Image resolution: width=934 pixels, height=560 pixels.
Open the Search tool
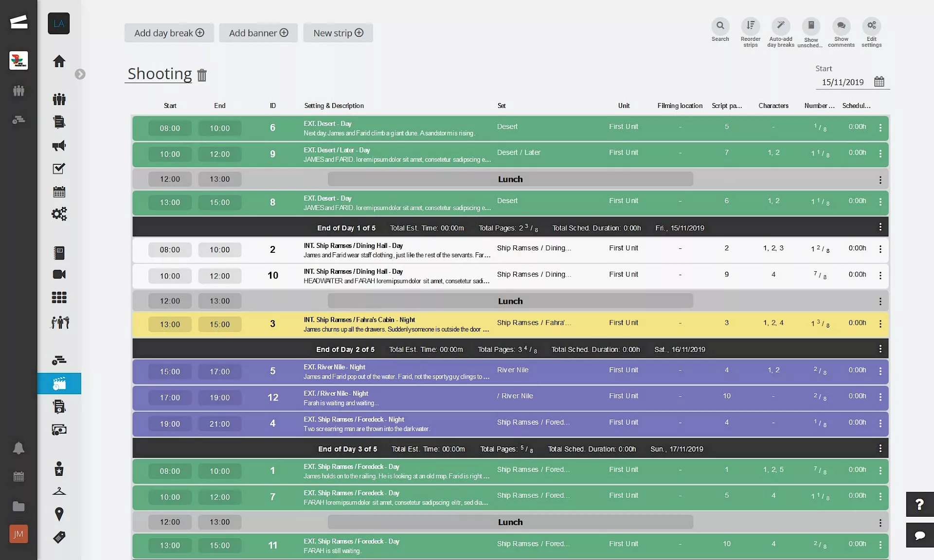(720, 26)
